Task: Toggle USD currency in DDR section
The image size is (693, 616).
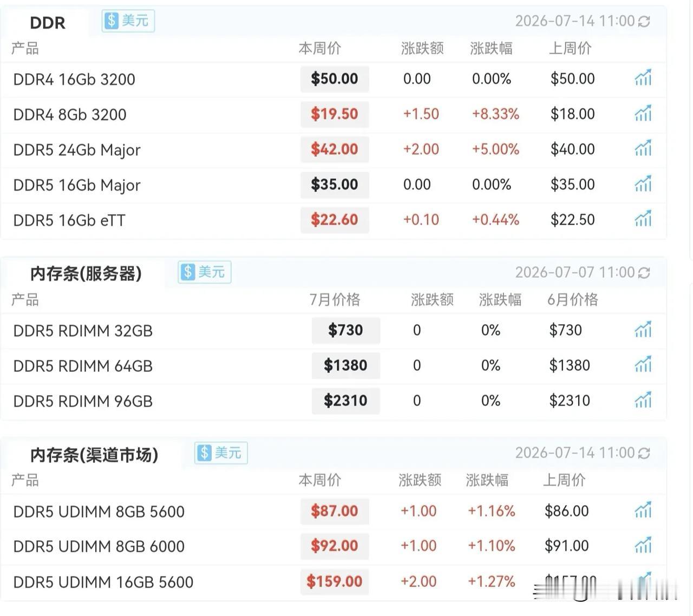Action: pos(128,21)
